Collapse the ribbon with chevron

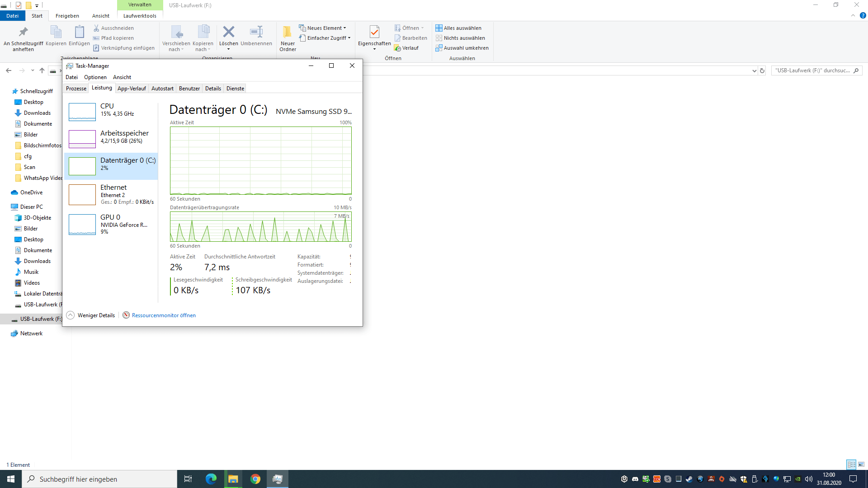coord(853,15)
